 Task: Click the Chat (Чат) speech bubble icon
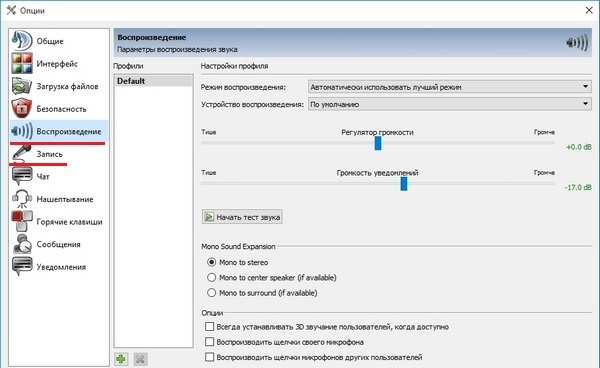(x=22, y=176)
